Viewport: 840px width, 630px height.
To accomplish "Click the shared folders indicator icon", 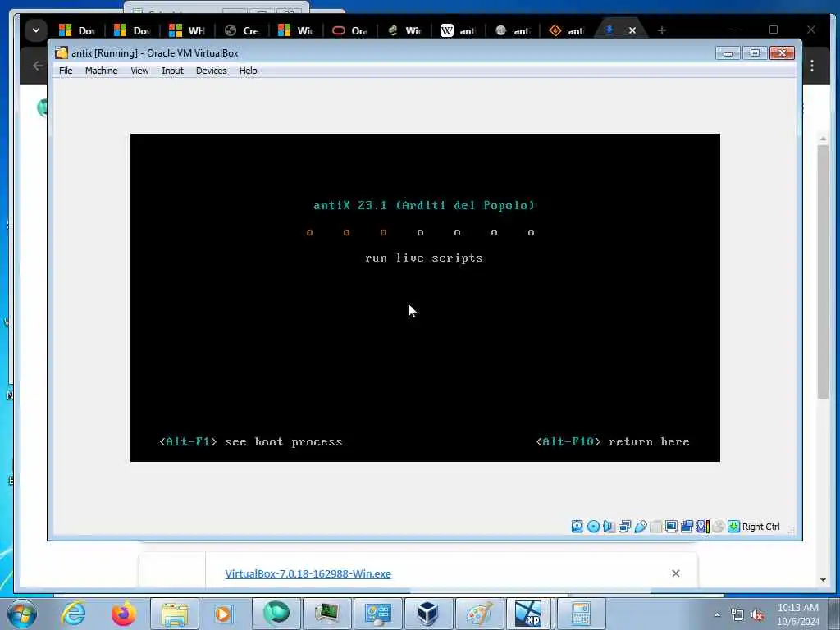I will 655,527.
